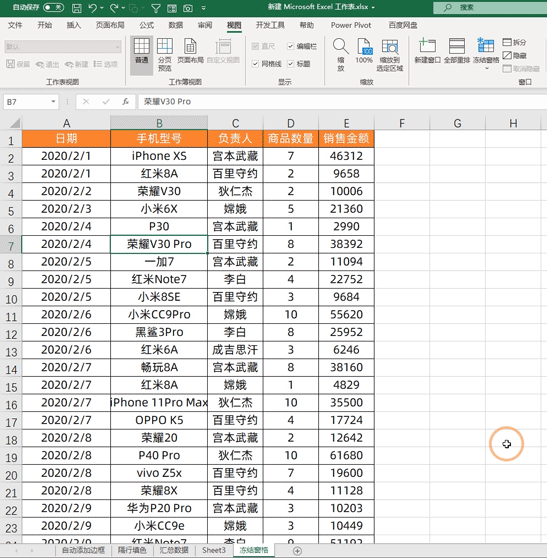Click the cancel X icon in formula bar
This screenshot has width=547, height=558.
coord(86,102)
